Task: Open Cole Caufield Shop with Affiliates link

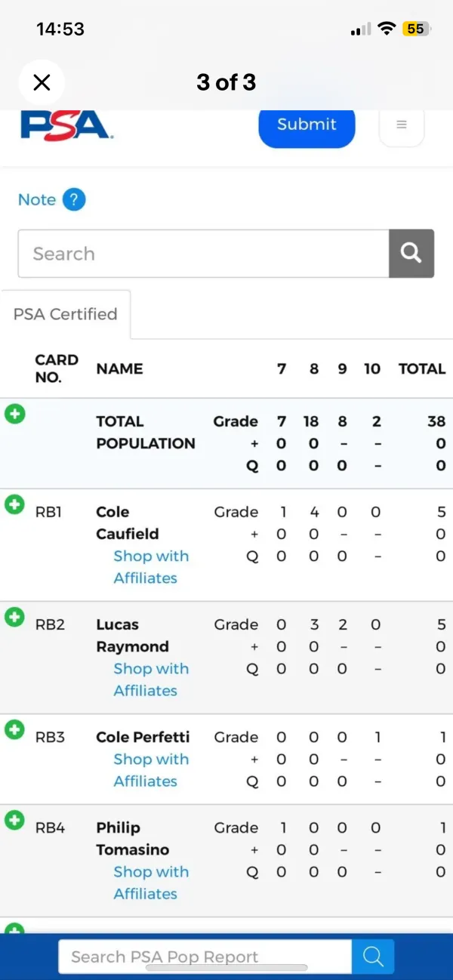Action: coord(151,567)
